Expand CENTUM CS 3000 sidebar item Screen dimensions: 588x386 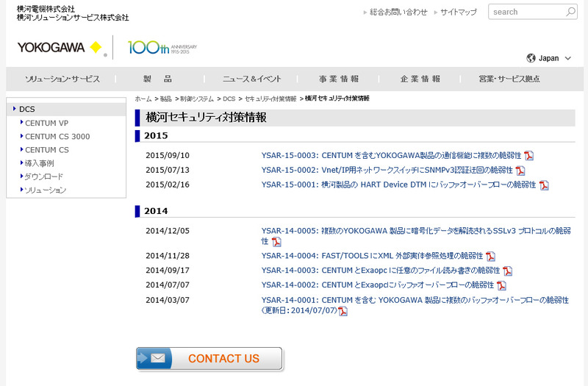(x=57, y=136)
